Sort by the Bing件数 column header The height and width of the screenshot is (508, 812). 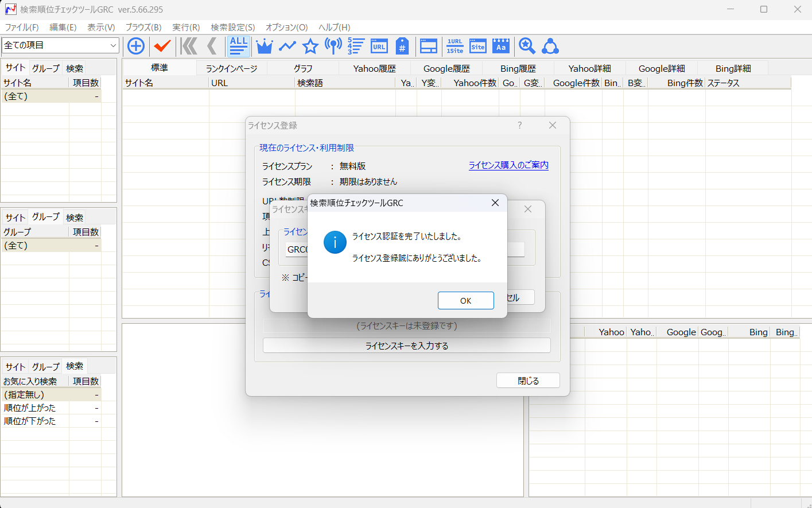677,83
